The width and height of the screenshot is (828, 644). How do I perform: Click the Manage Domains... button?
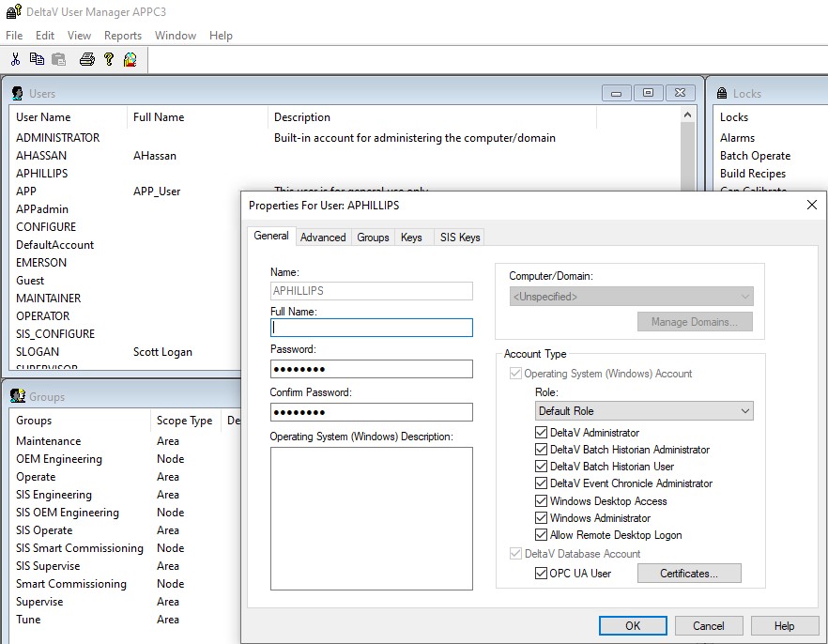click(695, 322)
